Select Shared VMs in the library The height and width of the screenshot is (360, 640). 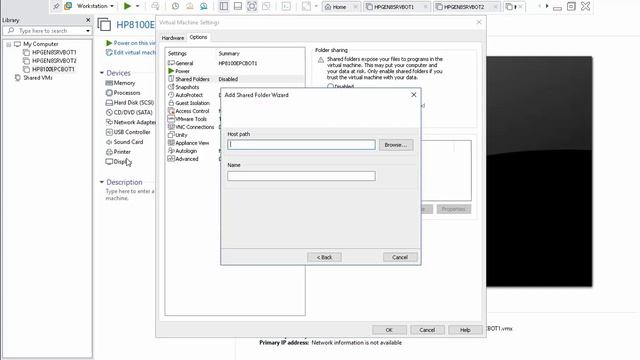point(37,78)
